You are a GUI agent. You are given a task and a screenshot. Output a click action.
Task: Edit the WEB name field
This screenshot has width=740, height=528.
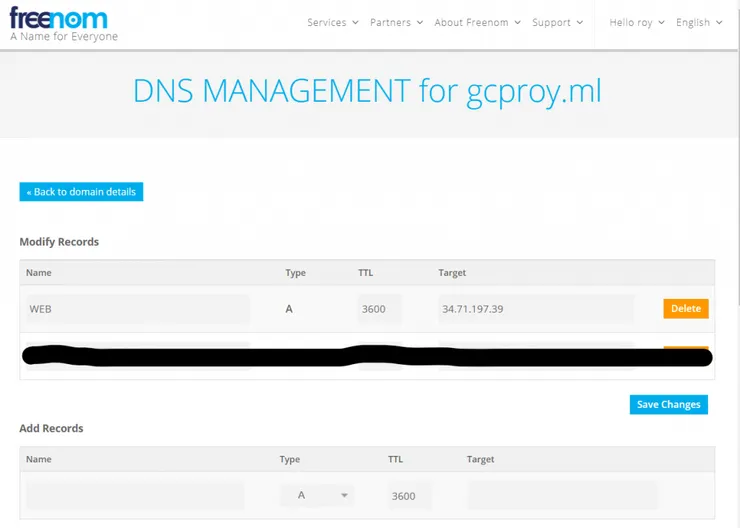point(138,309)
